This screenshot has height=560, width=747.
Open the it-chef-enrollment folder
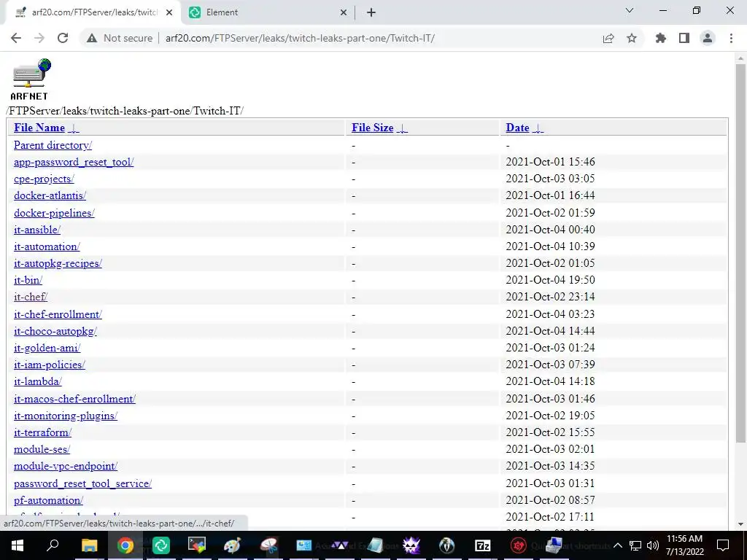[58, 314]
